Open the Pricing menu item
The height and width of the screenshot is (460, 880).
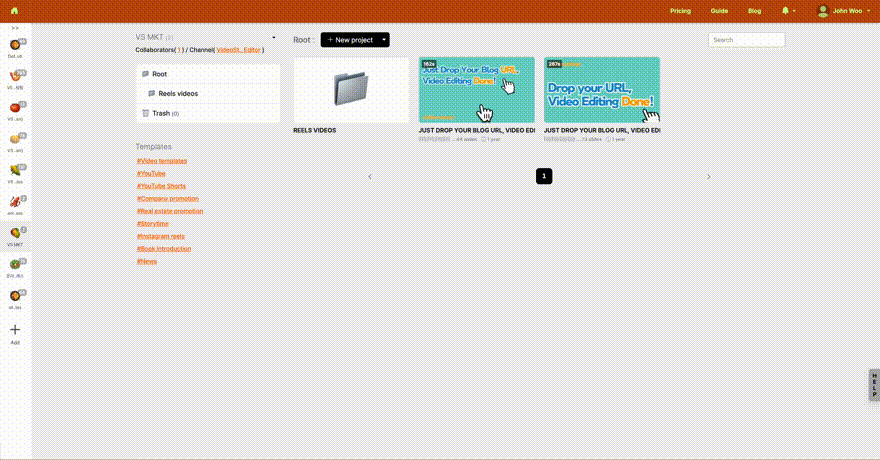[x=680, y=11]
